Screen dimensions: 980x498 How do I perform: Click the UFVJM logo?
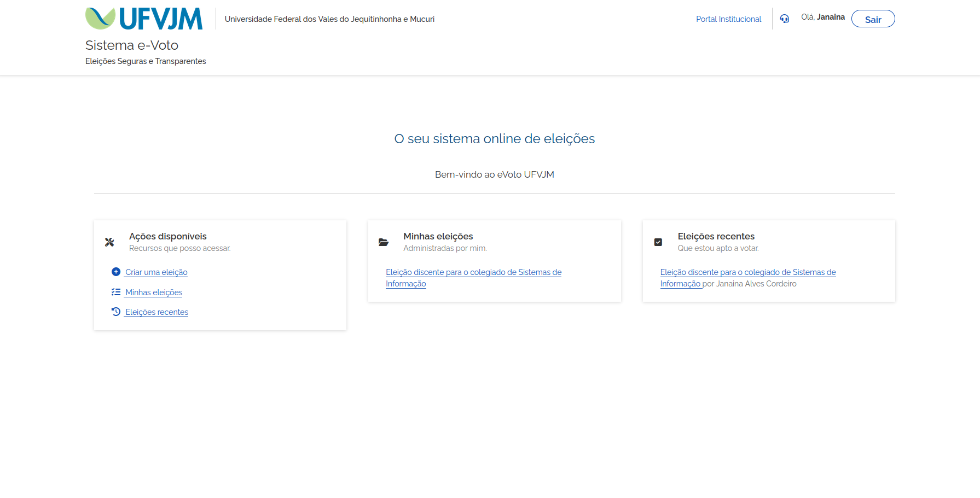144,19
